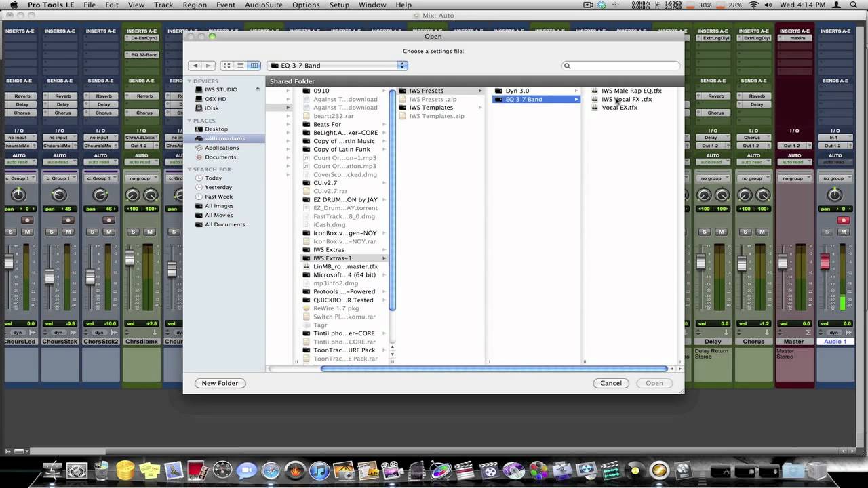Record-enable the ChoursLed track

[x=27, y=220]
